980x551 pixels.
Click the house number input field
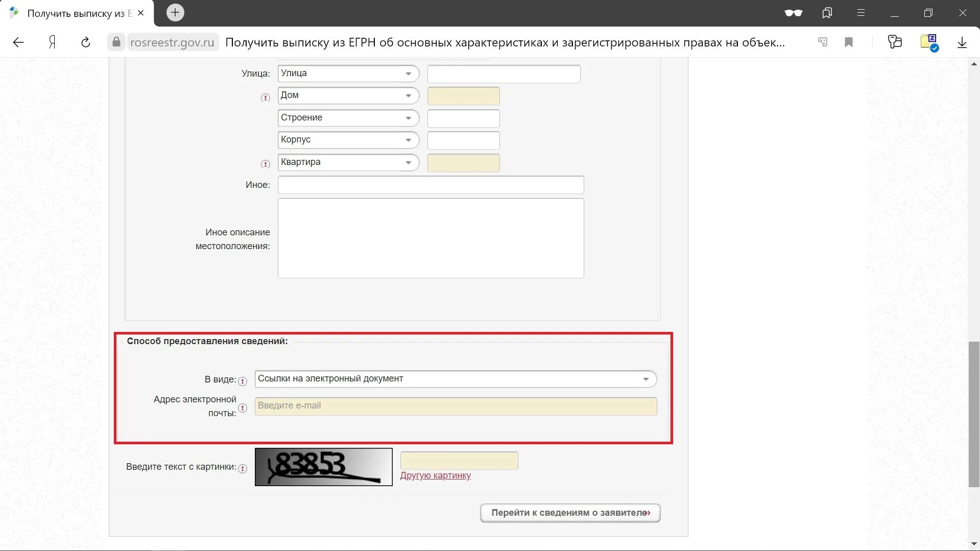[463, 96]
